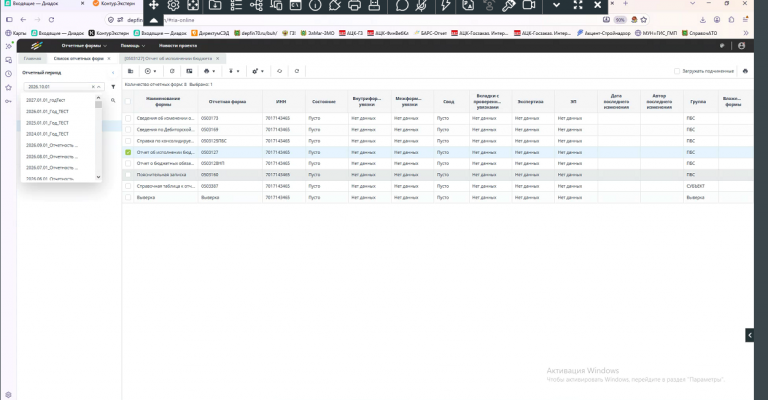Toggle the muted microphone icon in overlay toolbar
Viewport: 768px width, 400px height.
(421, 5)
